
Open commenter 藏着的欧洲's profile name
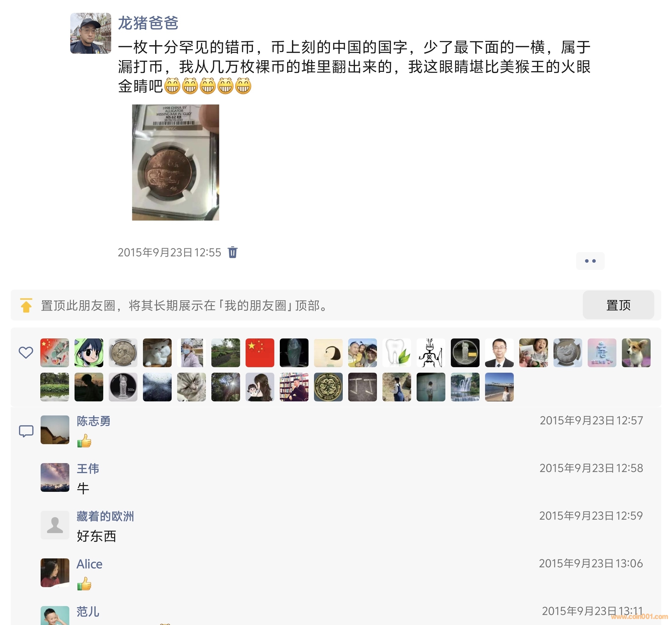pyautogui.click(x=105, y=516)
